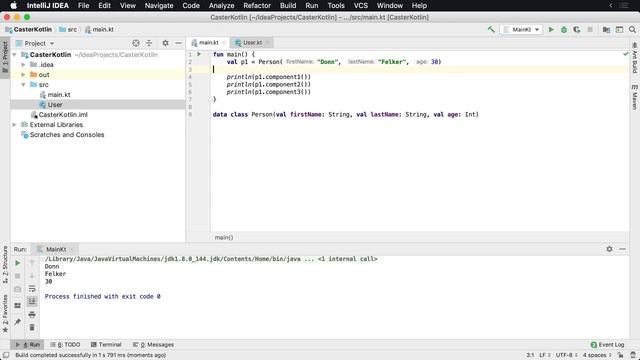This screenshot has width=640, height=360.
Task: Collapse the CasterKotlin root folder
Action: [15, 55]
